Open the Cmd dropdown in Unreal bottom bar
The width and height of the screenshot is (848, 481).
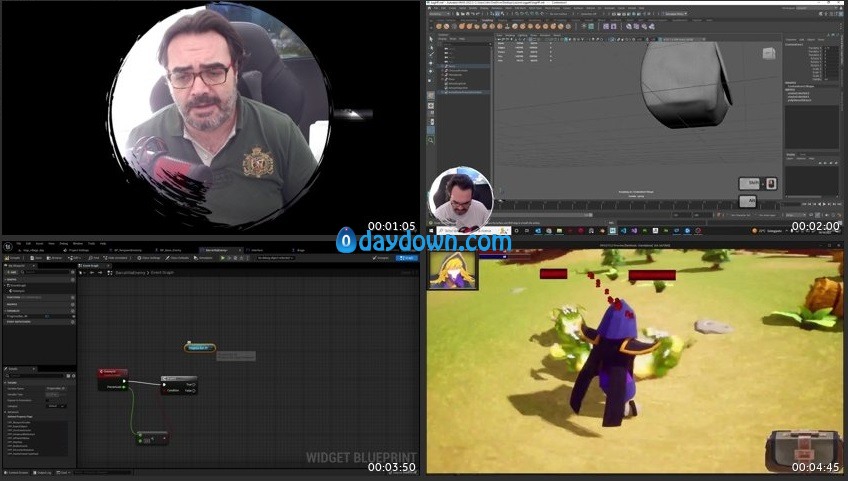[63, 472]
